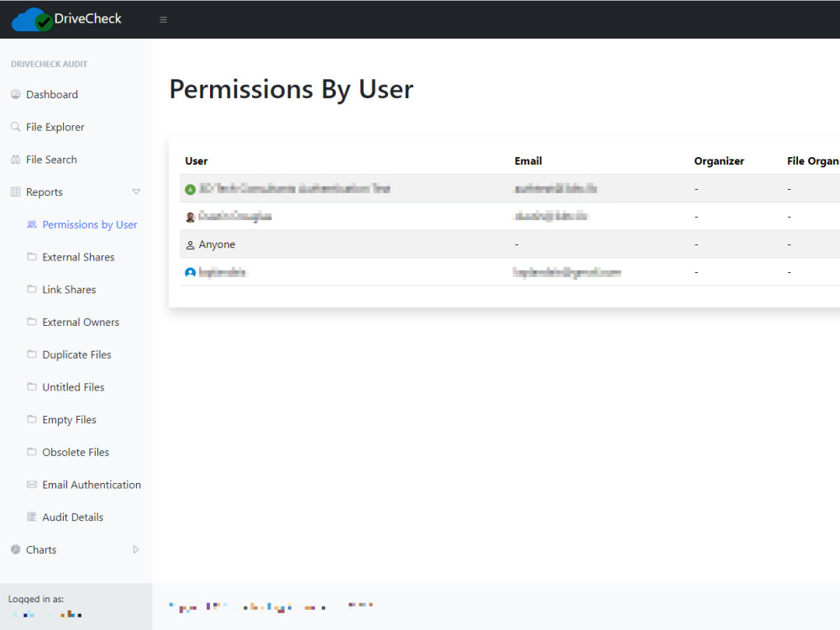840x630 pixels.
Task: Click the DRIVECHECK AUDIT section label
Action: (x=49, y=64)
